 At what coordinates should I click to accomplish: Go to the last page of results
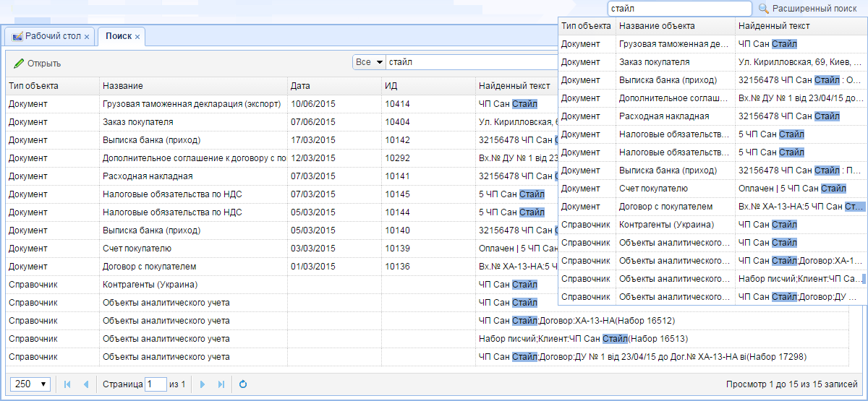(x=221, y=384)
